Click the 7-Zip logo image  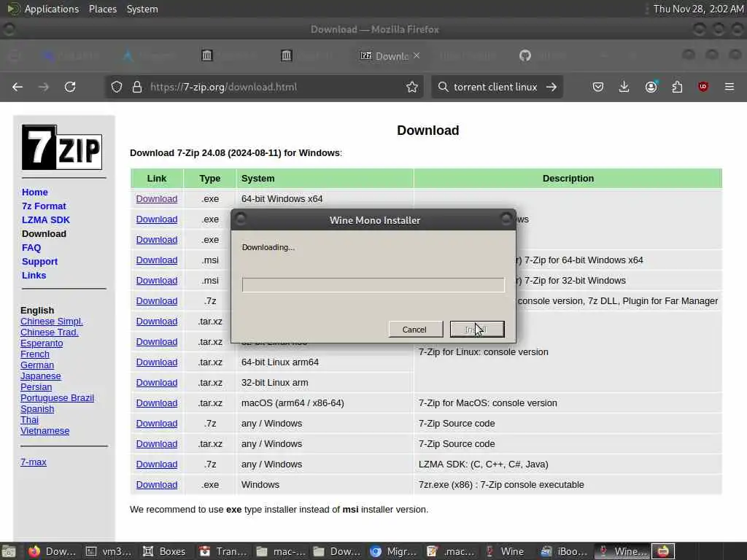coord(62,147)
